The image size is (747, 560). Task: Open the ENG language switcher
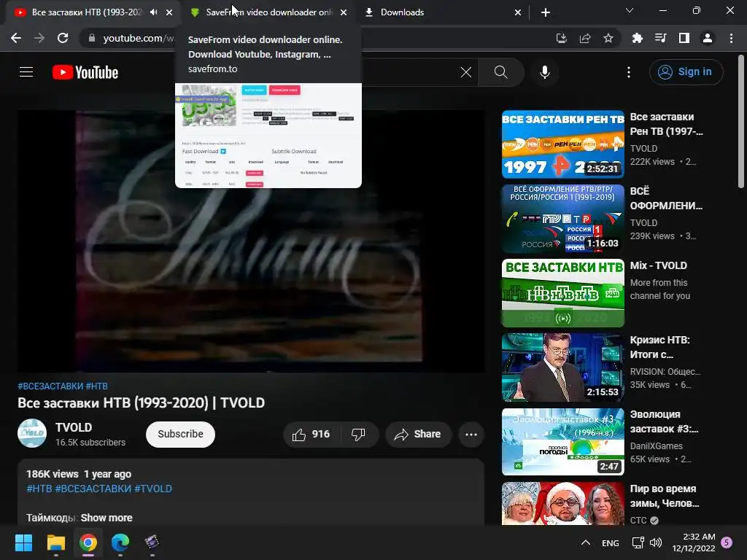(x=611, y=542)
